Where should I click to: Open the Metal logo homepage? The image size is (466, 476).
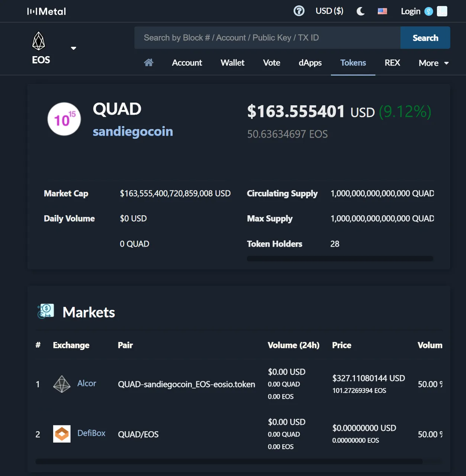point(46,12)
